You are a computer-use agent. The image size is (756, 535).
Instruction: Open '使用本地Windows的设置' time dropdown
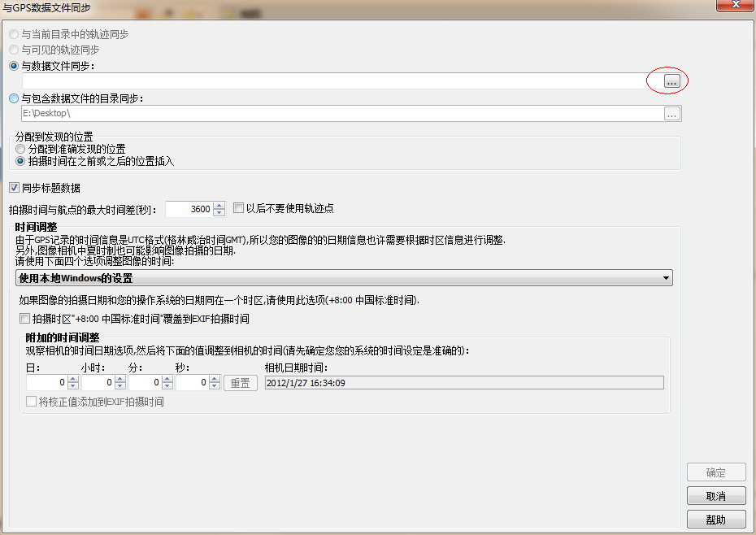344,278
